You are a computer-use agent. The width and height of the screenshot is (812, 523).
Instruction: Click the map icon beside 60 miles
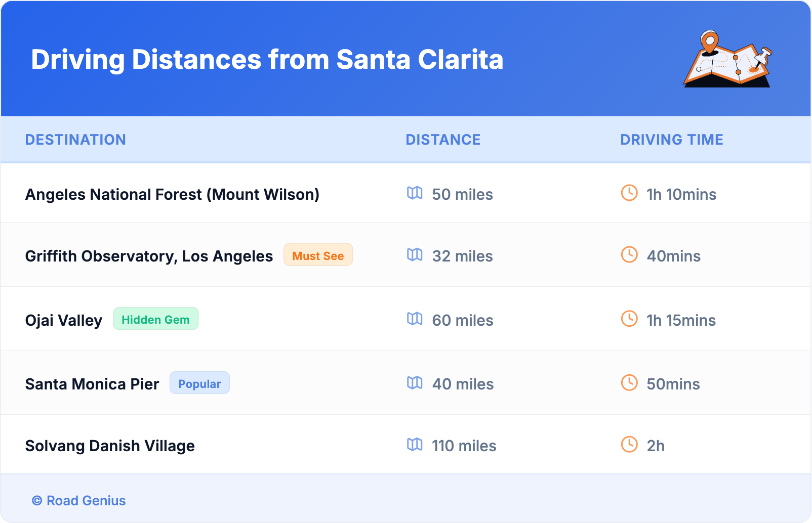(x=415, y=319)
